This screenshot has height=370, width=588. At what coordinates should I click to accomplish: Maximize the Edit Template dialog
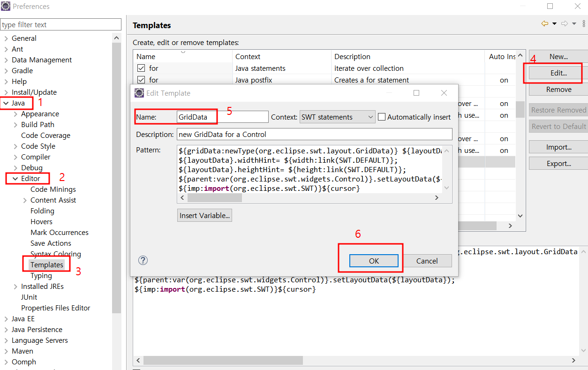416,93
